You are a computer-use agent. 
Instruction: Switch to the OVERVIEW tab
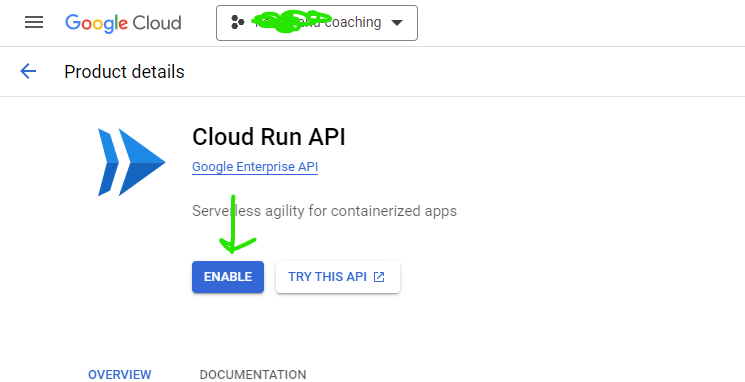[x=120, y=374]
